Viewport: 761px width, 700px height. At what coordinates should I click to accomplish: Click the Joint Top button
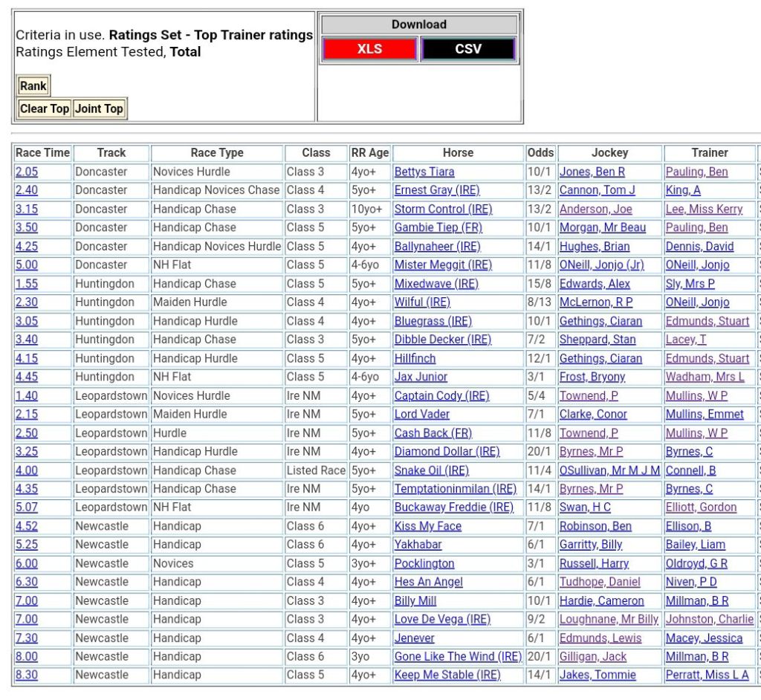pos(99,108)
